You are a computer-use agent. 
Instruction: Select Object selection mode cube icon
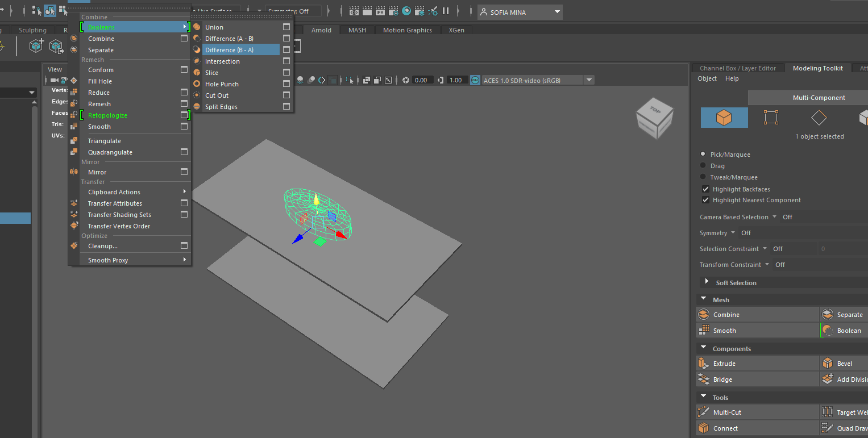724,118
